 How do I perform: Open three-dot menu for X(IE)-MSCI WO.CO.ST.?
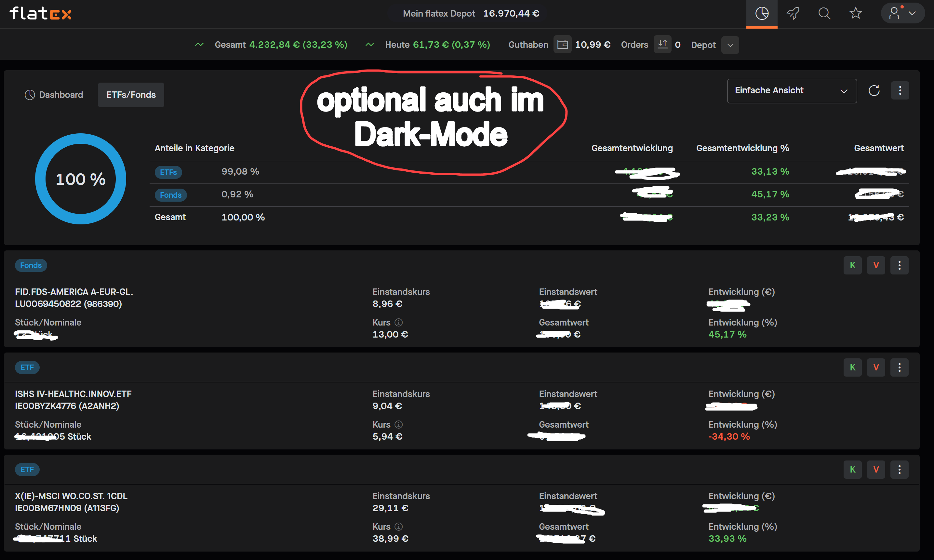tap(899, 470)
